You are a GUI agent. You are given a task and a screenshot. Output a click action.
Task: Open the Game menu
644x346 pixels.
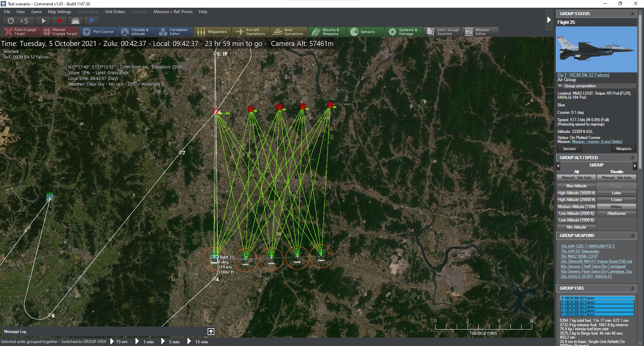(36, 12)
